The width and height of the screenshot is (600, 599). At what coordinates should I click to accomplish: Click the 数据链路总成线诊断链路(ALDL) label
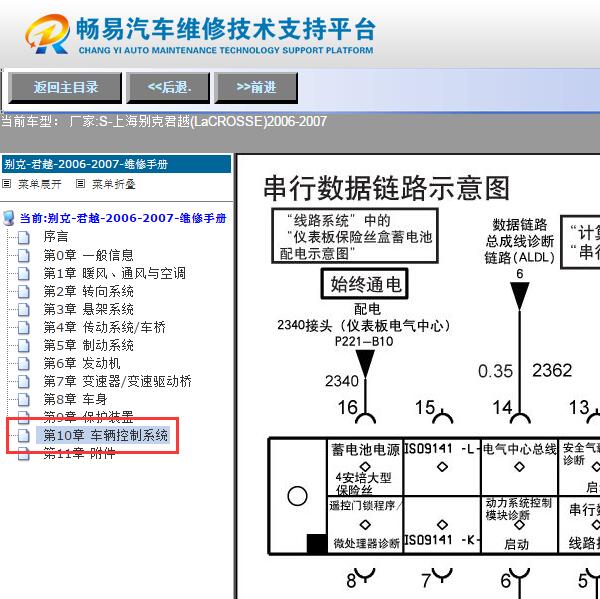pyautogui.click(x=519, y=241)
